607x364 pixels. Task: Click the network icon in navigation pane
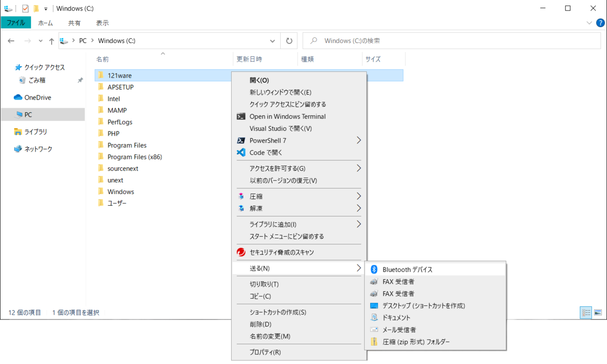click(18, 149)
